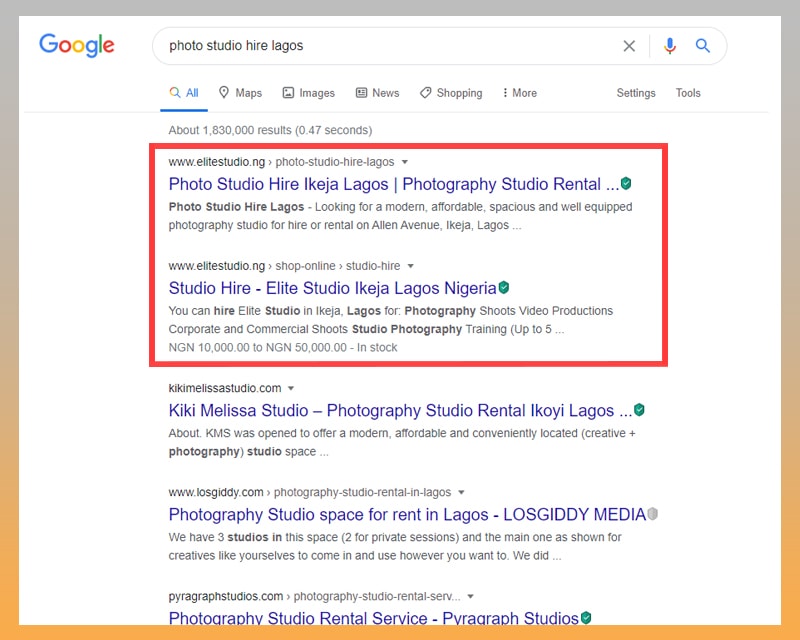Click green shield beside Kiki Melissa Studio result

tap(639, 409)
